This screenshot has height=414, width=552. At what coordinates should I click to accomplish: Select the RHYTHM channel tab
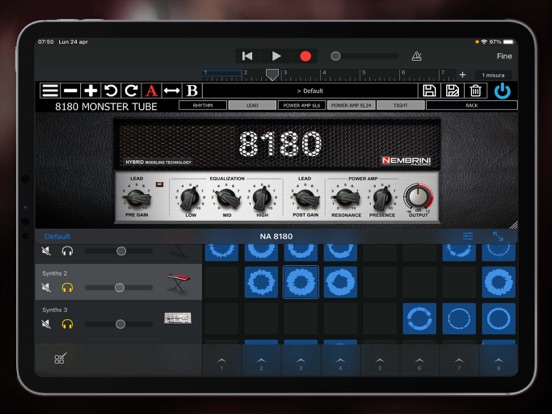pyautogui.click(x=203, y=105)
